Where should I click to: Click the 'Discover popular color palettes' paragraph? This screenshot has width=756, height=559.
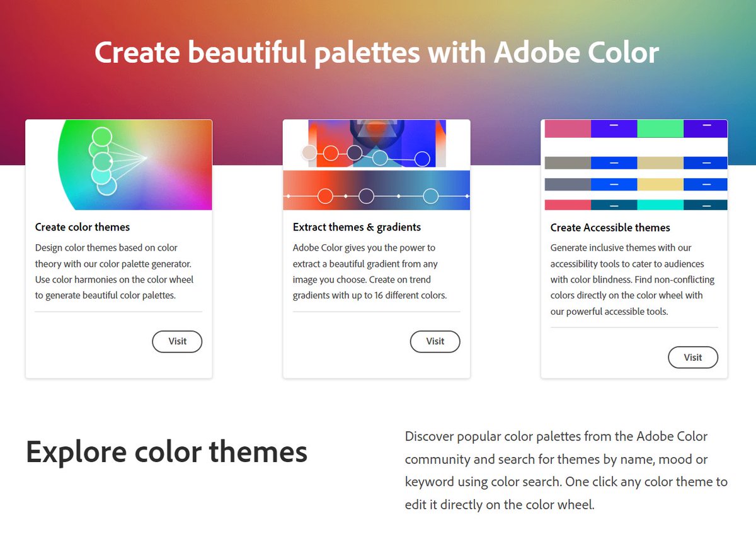[x=566, y=470]
